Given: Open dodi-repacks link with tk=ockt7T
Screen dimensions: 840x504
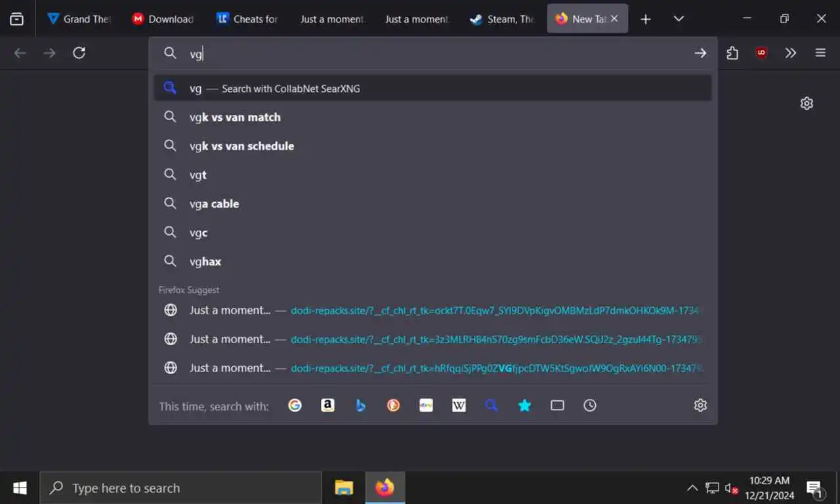Looking at the screenshot, I should (x=433, y=310).
